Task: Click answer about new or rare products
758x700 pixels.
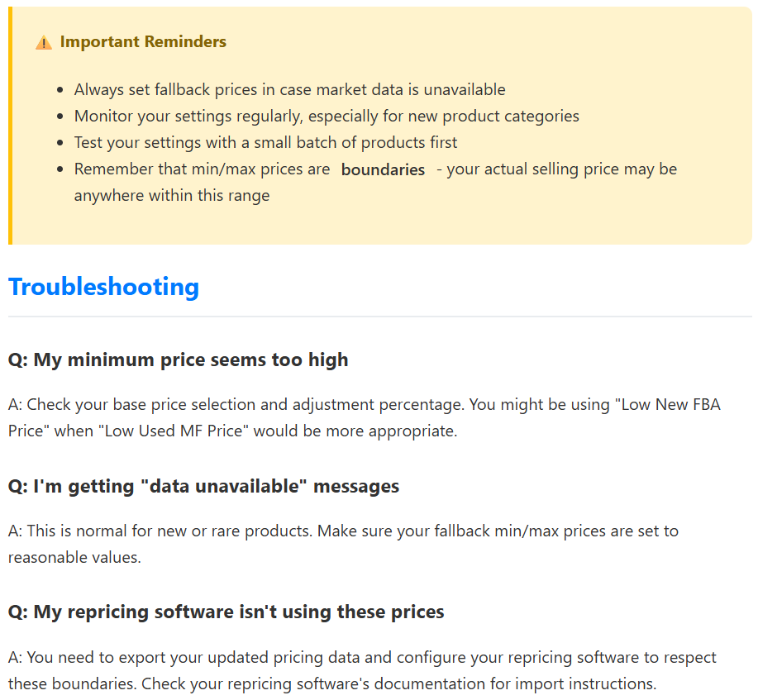Action: pyautogui.click(x=343, y=544)
